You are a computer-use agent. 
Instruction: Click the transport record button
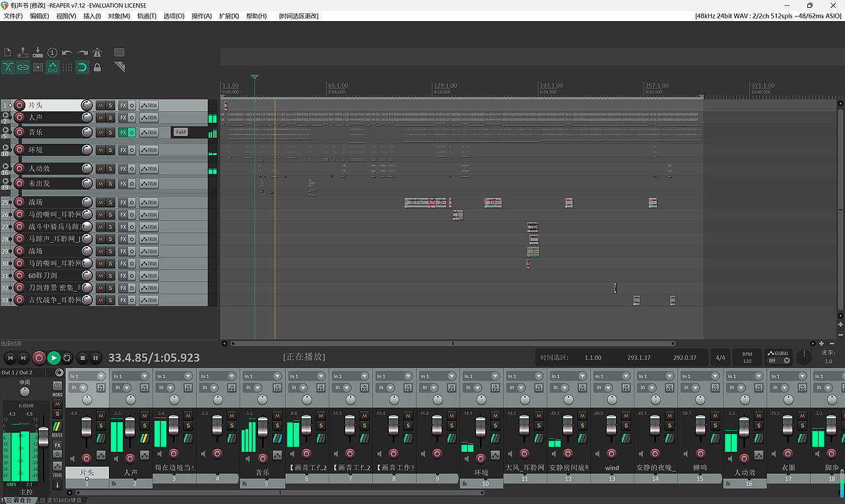[x=39, y=358]
